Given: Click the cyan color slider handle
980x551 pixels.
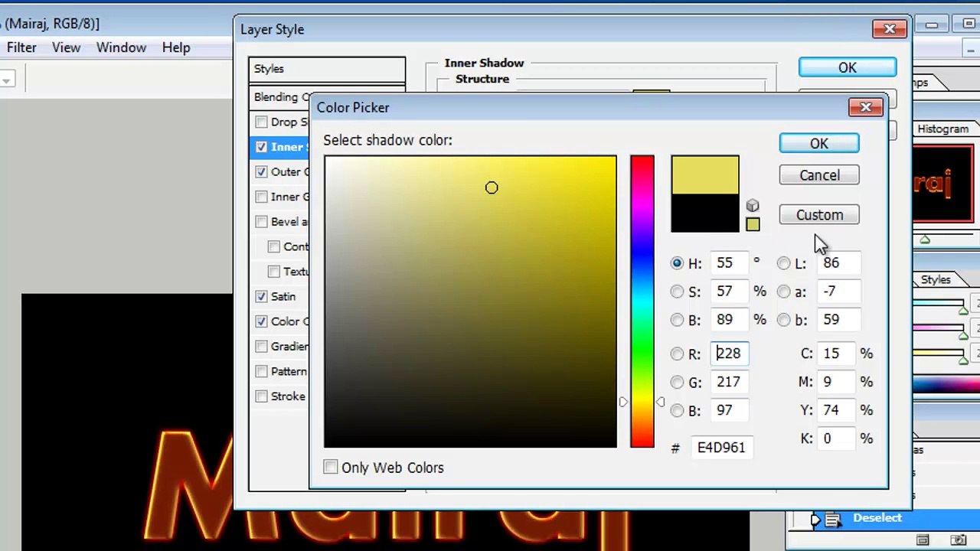Looking at the screenshot, I should (x=963, y=311).
